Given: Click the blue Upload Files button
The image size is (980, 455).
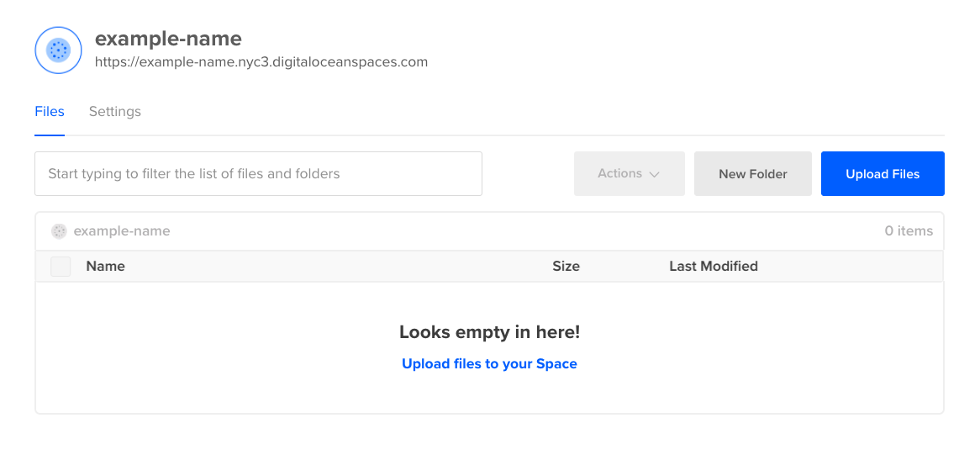Looking at the screenshot, I should tap(883, 174).
